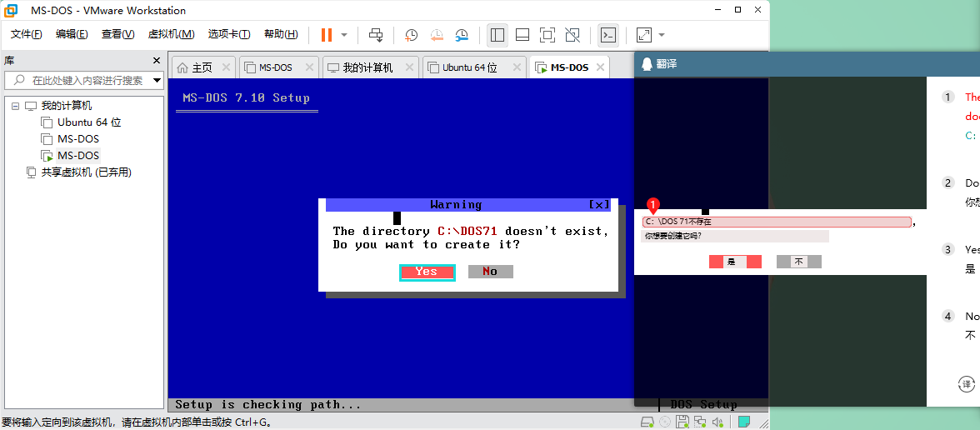Close the active running MS-DOS tab
This screenshot has height=430, width=980.
coord(601,67)
